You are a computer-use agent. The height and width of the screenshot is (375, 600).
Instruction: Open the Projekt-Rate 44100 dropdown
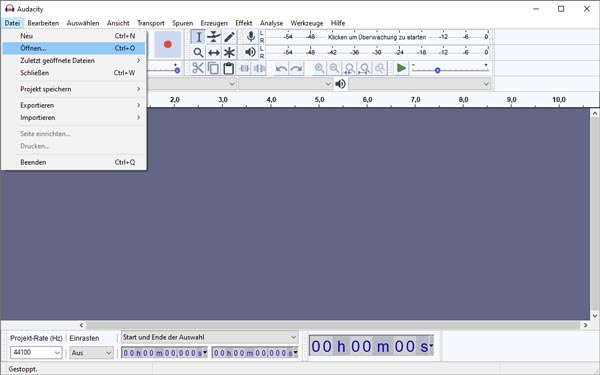coord(36,352)
